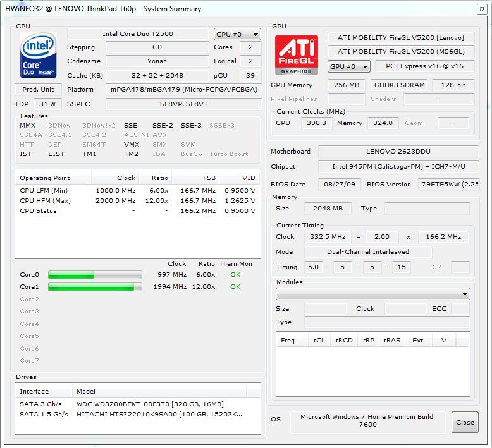Click the Freq column header in modules table
This screenshot has height=448, width=492.
coord(288,340)
